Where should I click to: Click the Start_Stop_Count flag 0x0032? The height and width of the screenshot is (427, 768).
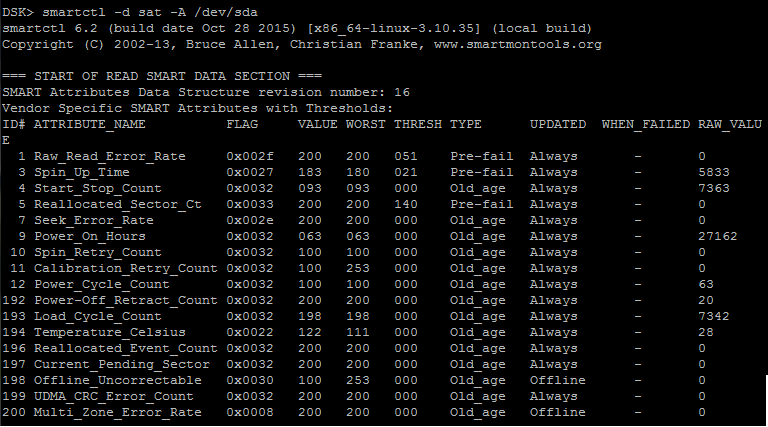click(x=250, y=188)
